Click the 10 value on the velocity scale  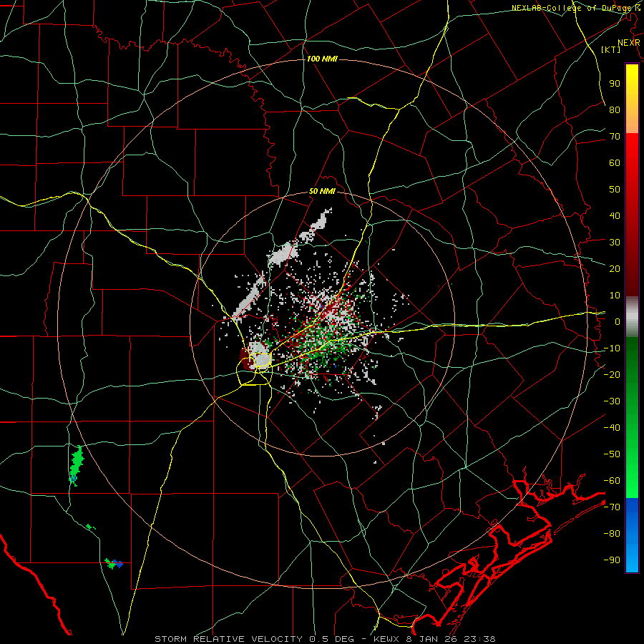pyautogui.click(x=615, y=296)
